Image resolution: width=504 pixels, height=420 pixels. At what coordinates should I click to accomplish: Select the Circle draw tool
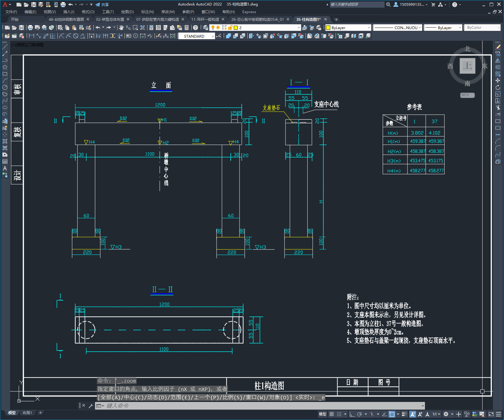click(x=5, y=87)
